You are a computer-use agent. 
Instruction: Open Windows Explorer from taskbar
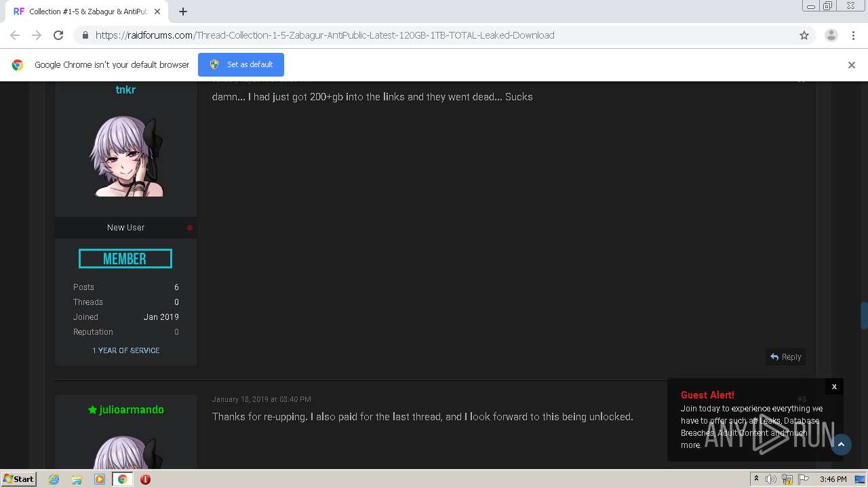click(x=77, y=479)
